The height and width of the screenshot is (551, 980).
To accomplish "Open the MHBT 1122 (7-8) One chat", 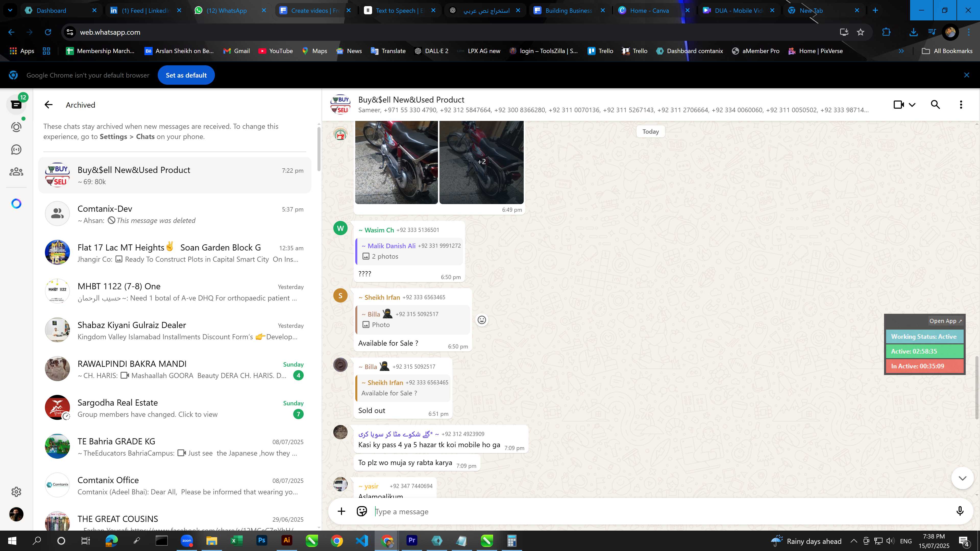I will click(x=175, y=292).
